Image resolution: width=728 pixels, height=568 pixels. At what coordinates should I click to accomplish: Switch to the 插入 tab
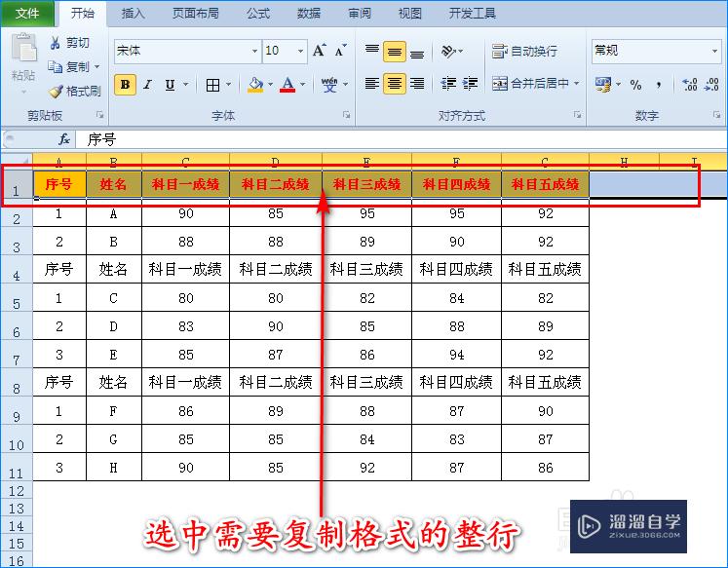(134, 13)
